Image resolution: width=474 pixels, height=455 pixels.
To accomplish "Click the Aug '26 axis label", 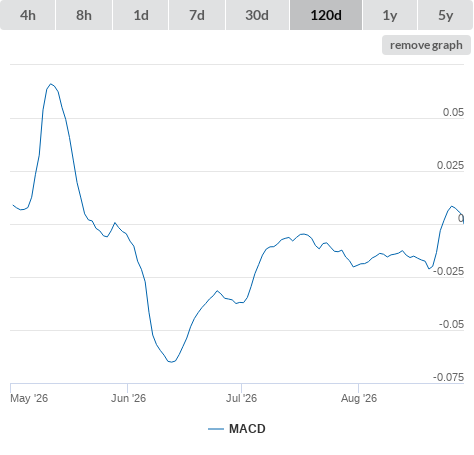I will 359,398.
